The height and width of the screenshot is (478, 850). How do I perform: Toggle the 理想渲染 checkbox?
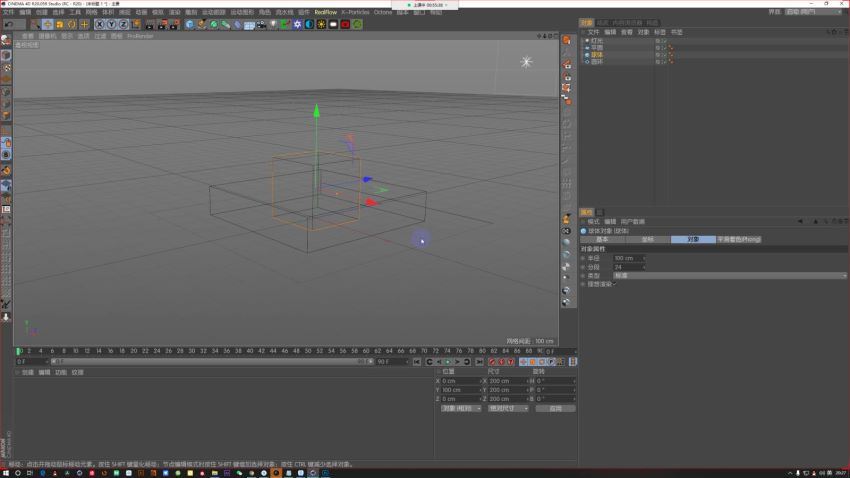tap(614, 284)
